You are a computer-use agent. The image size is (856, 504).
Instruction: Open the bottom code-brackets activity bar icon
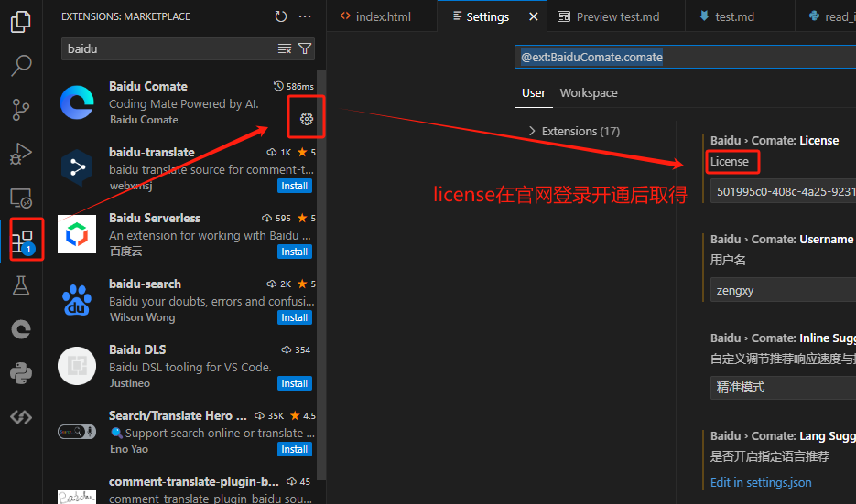(21, 417)
